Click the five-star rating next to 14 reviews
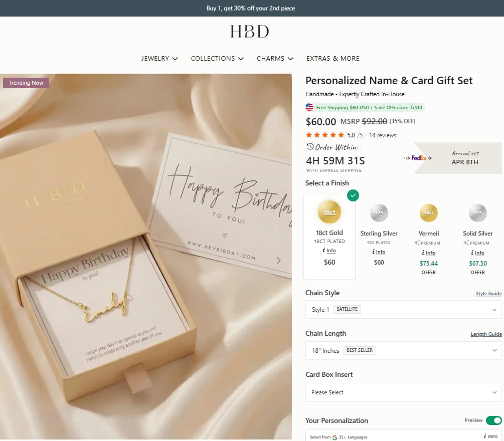This screenshot has width=504, height=441. click(x=325, y=135)
